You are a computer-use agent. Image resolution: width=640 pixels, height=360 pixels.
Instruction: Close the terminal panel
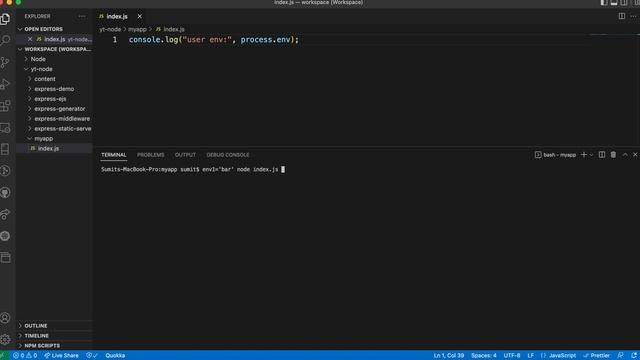coord(635,155)
